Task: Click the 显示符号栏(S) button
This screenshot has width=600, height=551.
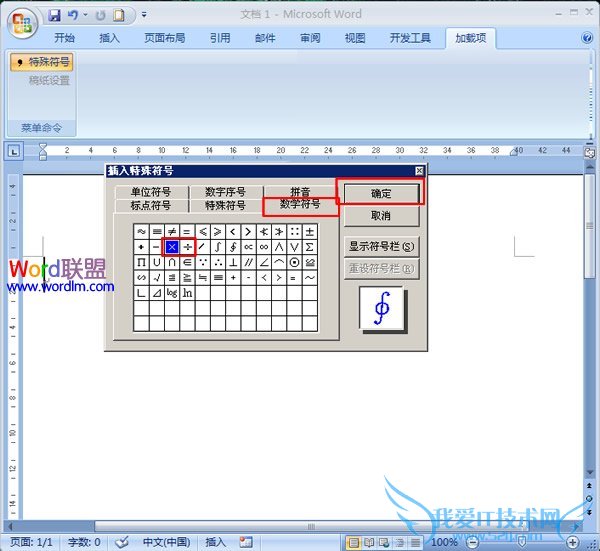Action: coord(382,246)
